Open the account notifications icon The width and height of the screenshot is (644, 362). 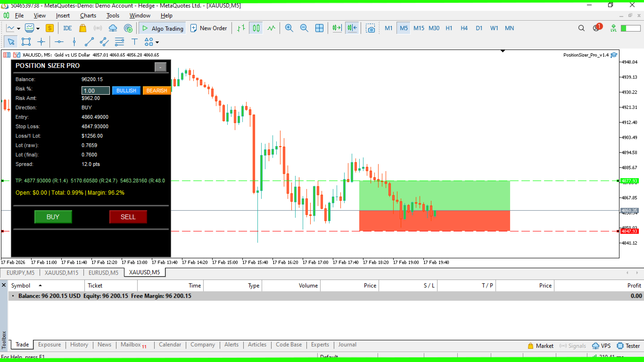pos(597,28)
